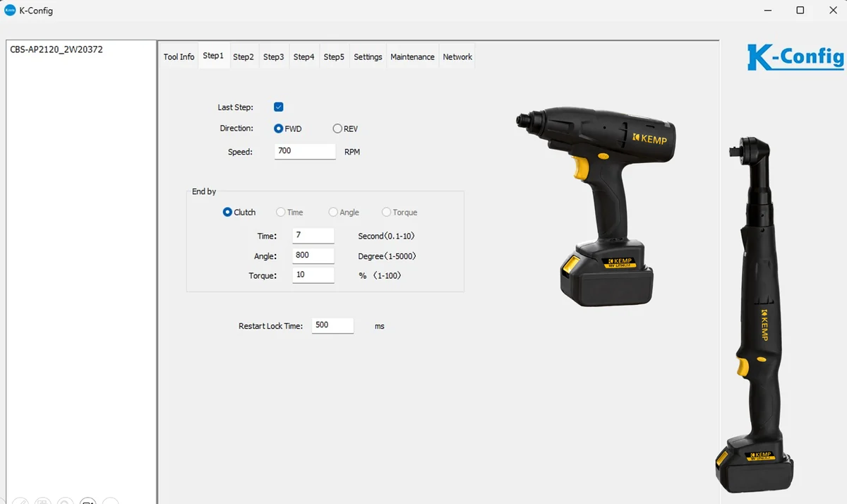Choose Time as End by option
Viewport: 847px width, 504px height.
281,212
